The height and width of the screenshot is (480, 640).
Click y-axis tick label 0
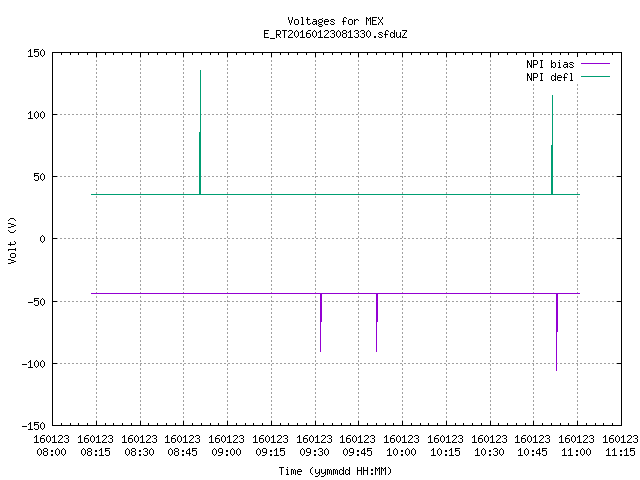(x=42, y=239)
